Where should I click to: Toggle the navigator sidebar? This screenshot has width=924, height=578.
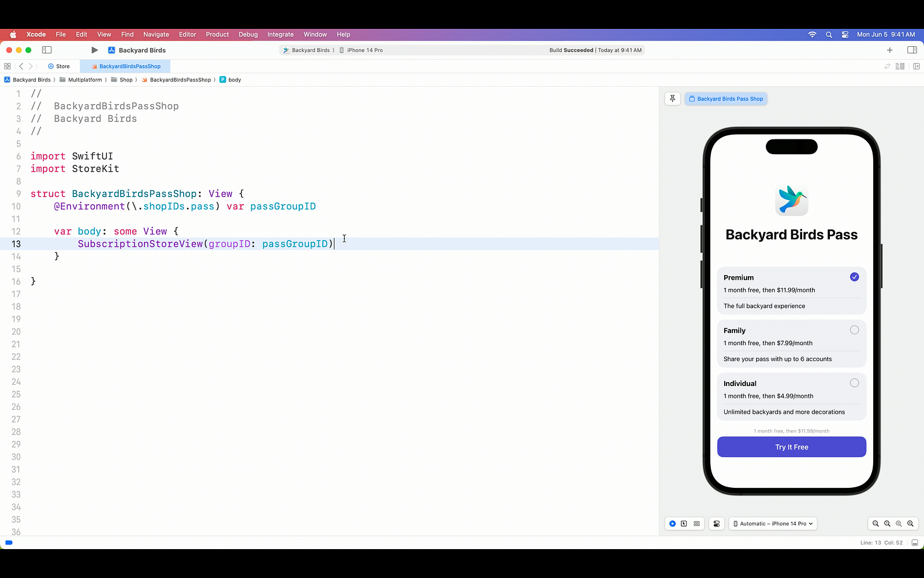tap(47, 50)
